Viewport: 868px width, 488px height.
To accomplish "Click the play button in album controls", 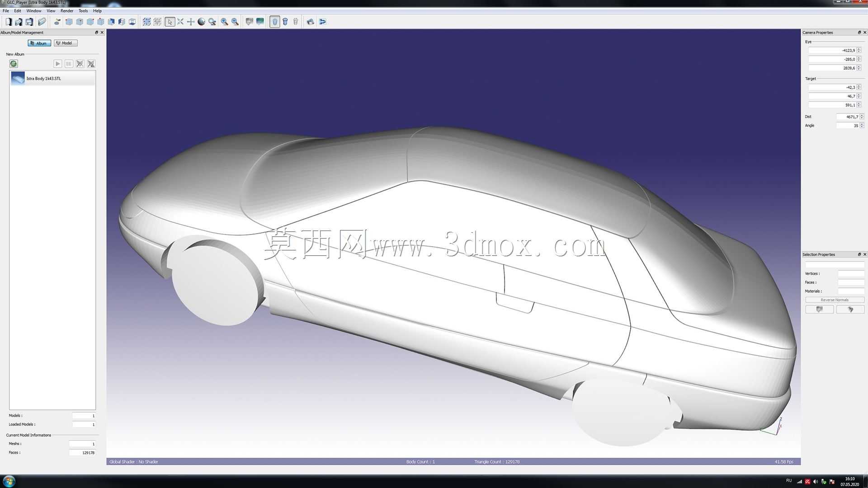I will (57, 64).
